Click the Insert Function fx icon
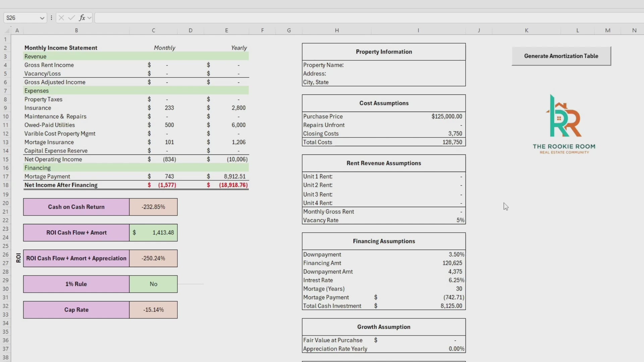 (x=82, y=18)
